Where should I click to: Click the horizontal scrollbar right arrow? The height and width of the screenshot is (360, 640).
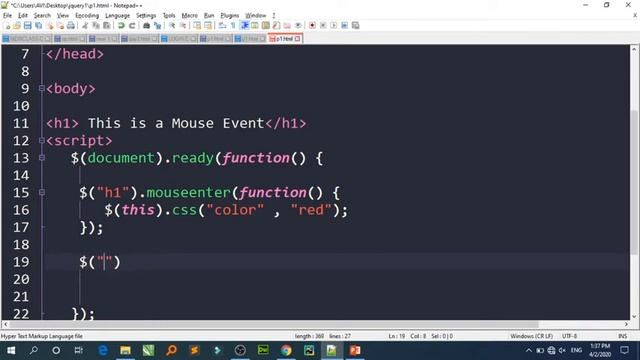[626, 324]
